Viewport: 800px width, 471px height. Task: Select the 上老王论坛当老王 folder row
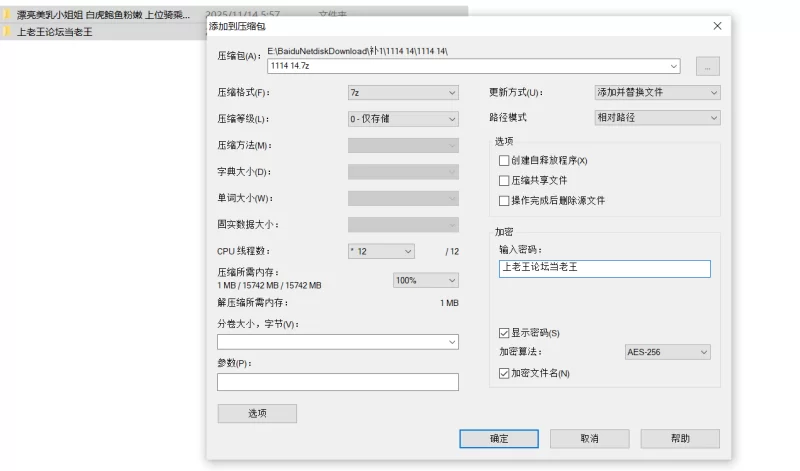click(x=104, y=32)
